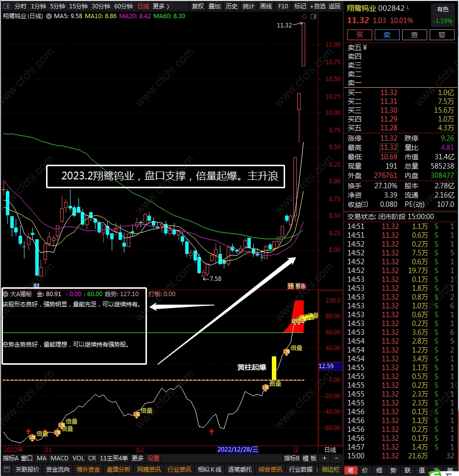Zoom out chart with the − button
This screenshot has width=459, height=476.
[336, 458]
